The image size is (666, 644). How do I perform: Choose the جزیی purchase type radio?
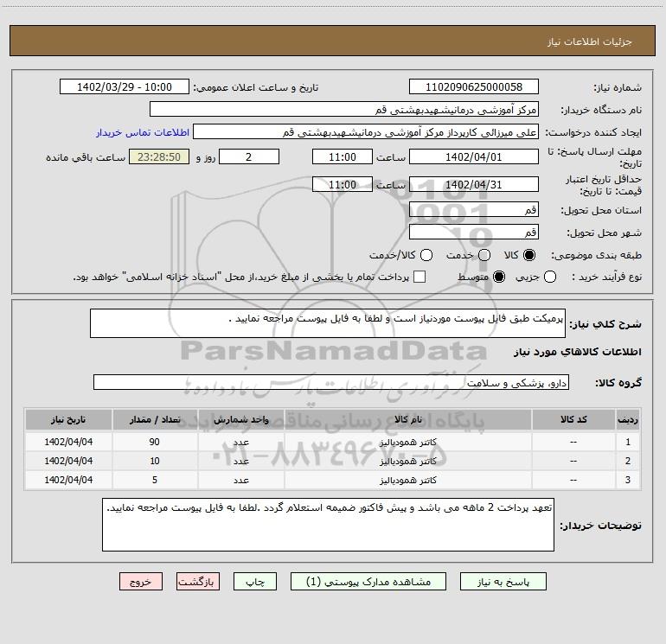point(550,277)
